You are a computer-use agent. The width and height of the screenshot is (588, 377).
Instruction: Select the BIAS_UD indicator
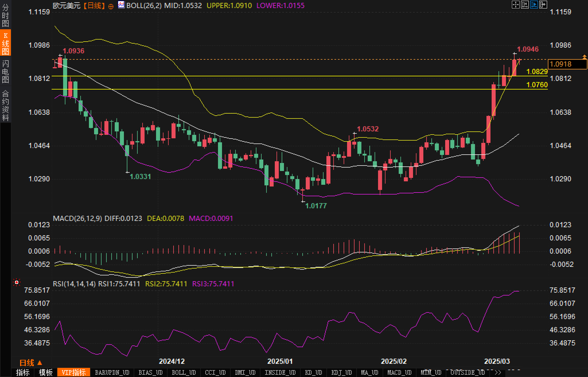150,372
